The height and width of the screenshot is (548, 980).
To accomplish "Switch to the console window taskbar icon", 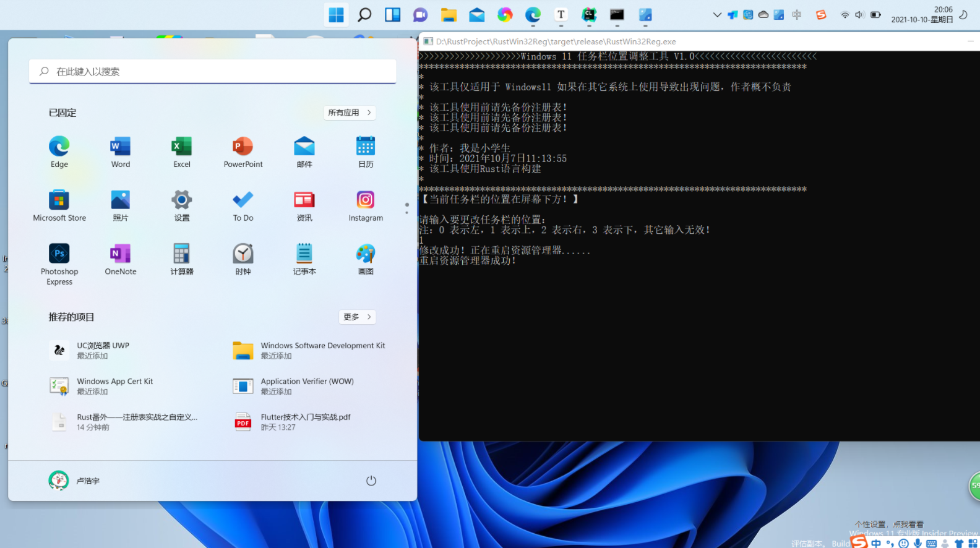I will tap(617, 15).
